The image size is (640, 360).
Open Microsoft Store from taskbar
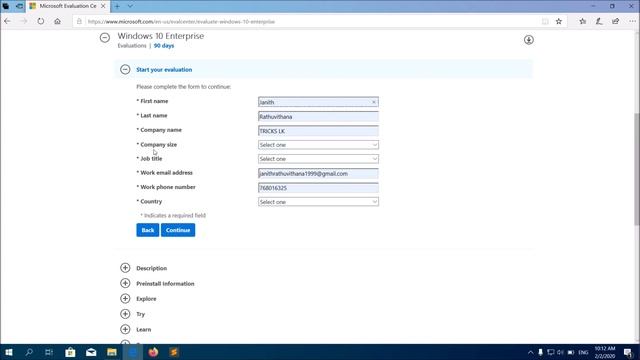click(x=70, y=352)
